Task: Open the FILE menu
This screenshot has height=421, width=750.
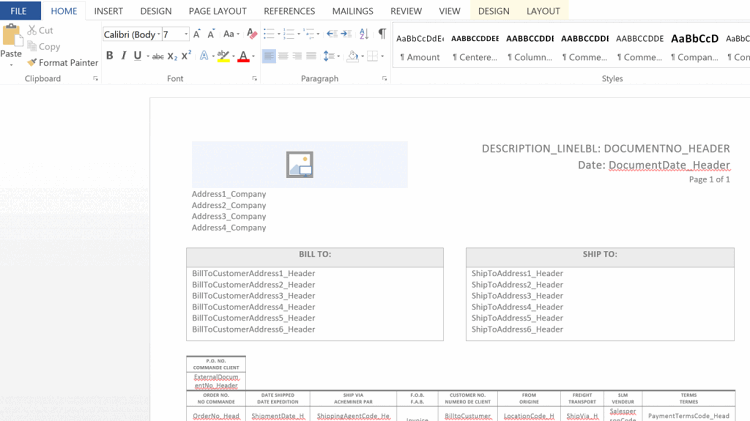Action: pos(18,11)
